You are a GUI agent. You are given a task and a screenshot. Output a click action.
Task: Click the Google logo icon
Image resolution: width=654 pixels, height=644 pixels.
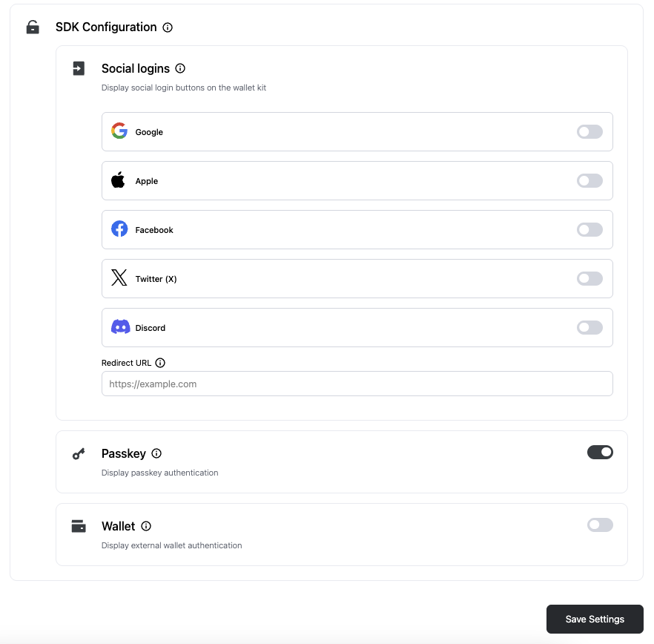click(x=119, y=131)
